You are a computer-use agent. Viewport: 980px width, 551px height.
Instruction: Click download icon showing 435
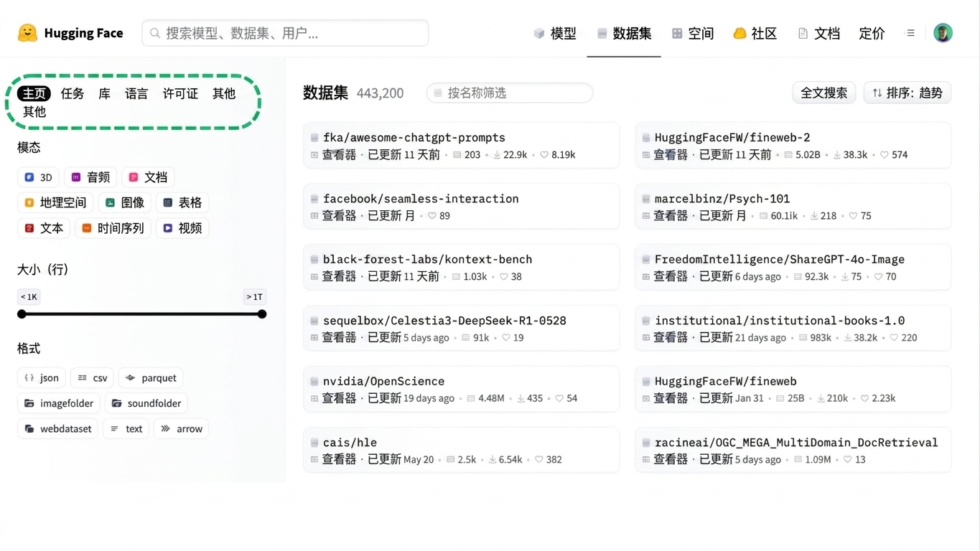521,398
